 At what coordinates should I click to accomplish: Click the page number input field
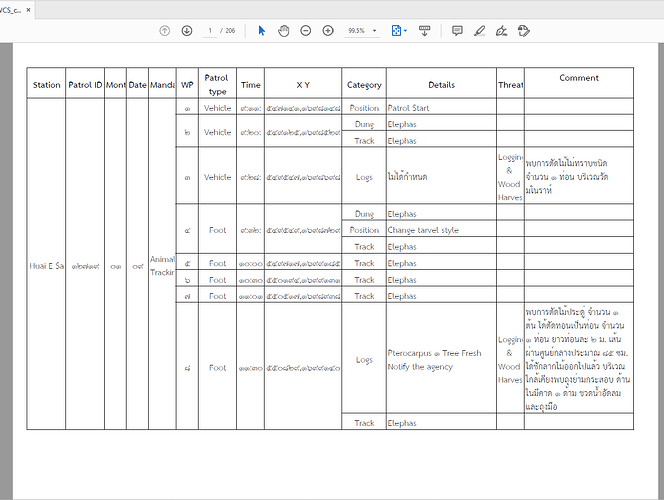tap(210, 31)
